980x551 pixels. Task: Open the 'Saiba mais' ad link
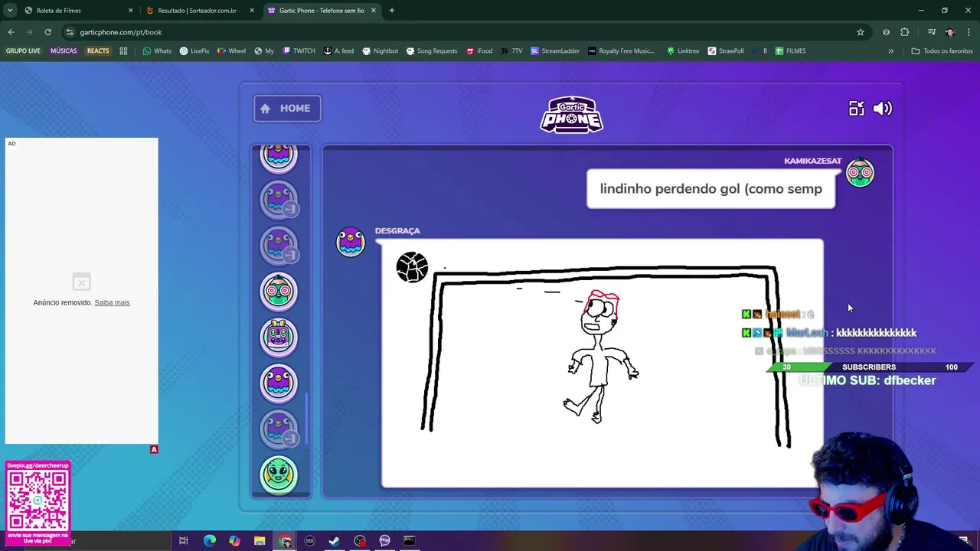[x=112, y=302]
